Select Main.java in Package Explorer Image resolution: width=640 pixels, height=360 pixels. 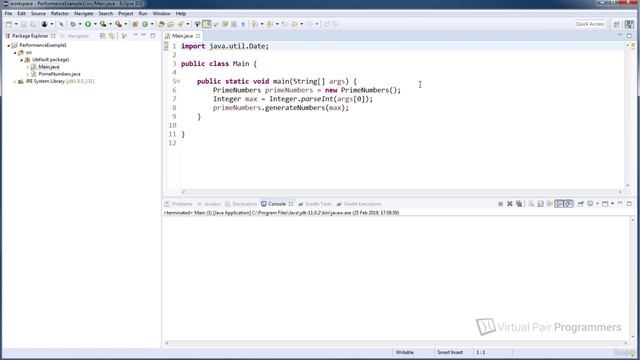(x=49, y=67)
